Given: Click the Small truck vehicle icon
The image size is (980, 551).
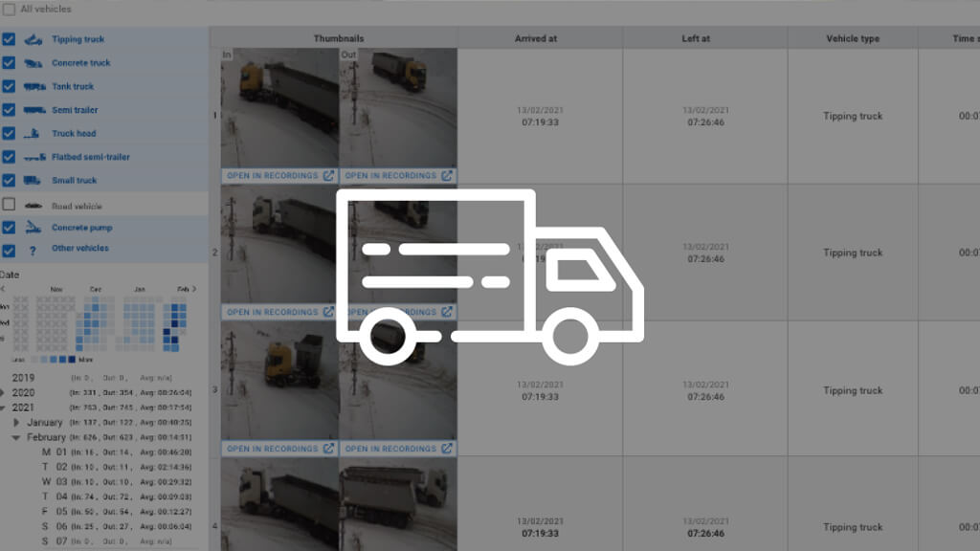Looking at the screenshot, I should (x=32, y=181).
